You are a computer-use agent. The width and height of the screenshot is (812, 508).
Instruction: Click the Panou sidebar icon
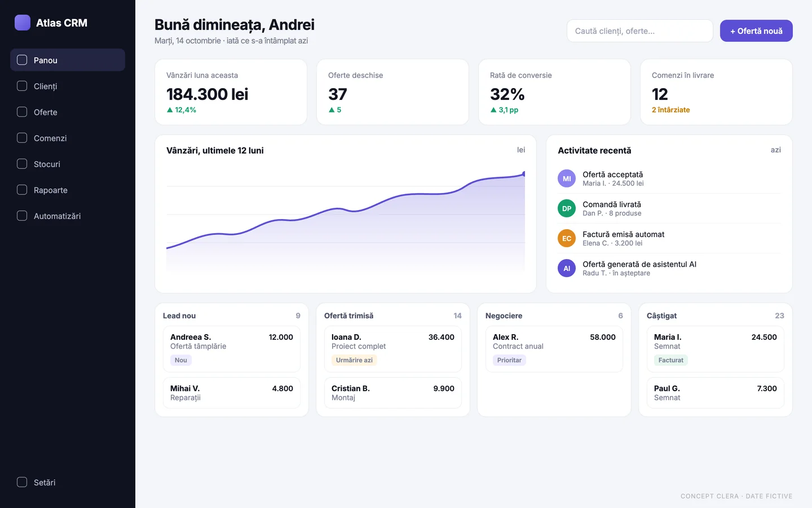point(22,60)
